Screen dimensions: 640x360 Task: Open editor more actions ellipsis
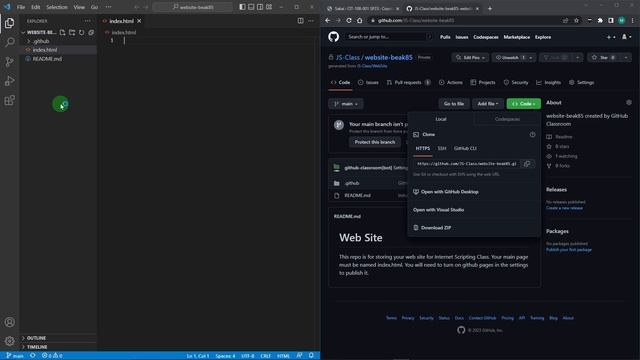[311, 21]
